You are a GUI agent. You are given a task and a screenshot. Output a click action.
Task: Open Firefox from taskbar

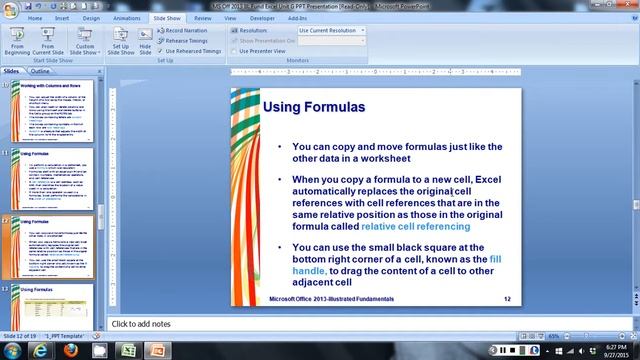pos(71,351)
